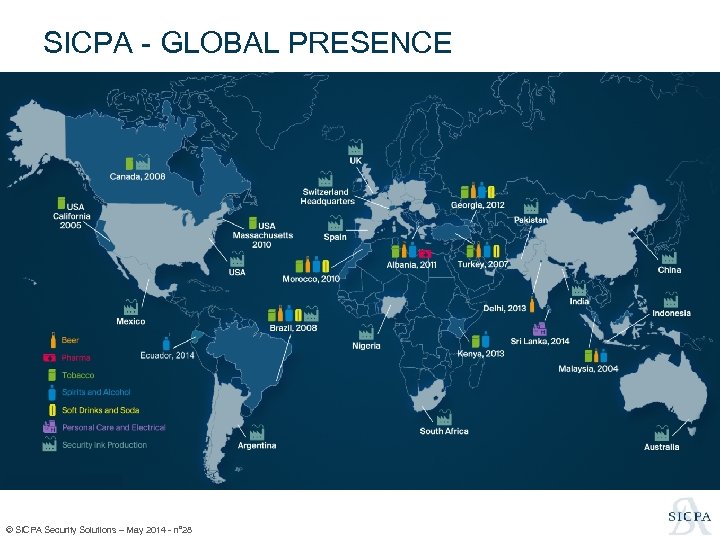Click the 'Pakistan' label
The height and width of the screenshot is (540, 720).
tap(531, 220)
